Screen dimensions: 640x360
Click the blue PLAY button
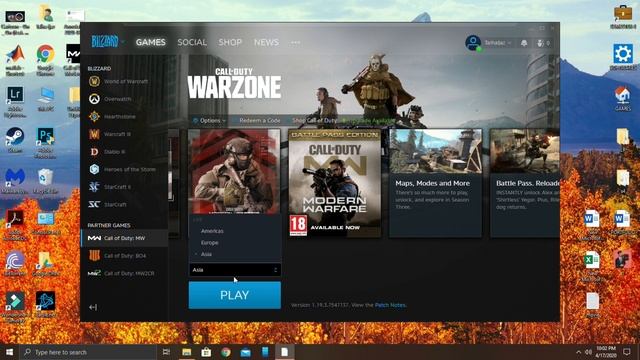click(x=235, y=295)
